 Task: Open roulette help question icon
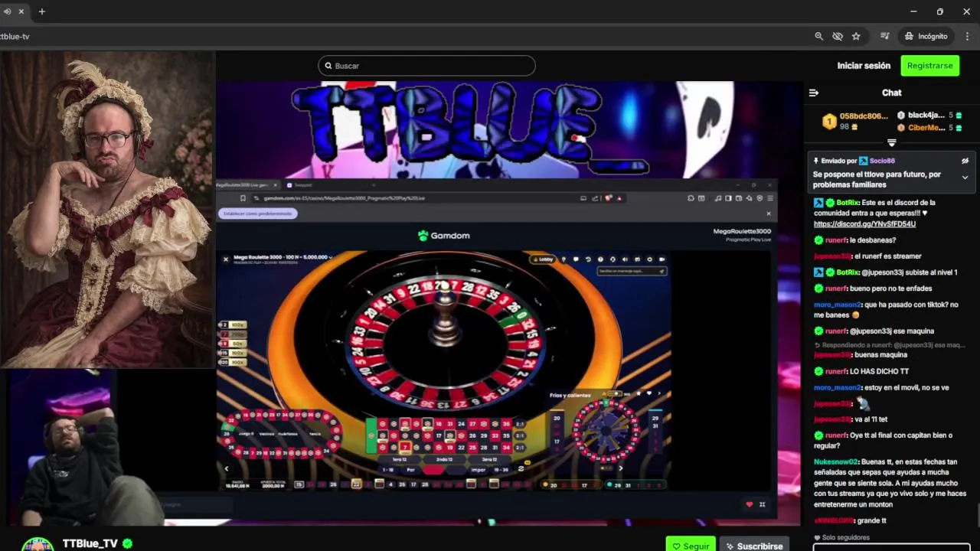click(600, 259)
